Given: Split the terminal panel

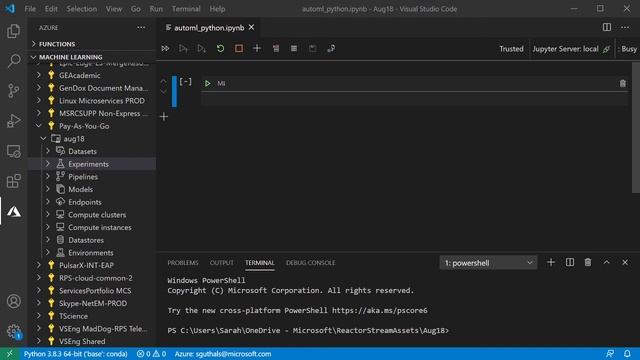Looking at the screenshot, I should coord(570,262).
